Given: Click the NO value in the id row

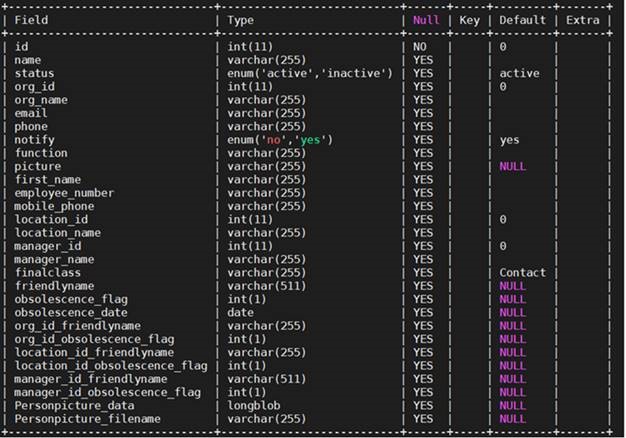Looking at the screenshot, I should coord(420,47).
